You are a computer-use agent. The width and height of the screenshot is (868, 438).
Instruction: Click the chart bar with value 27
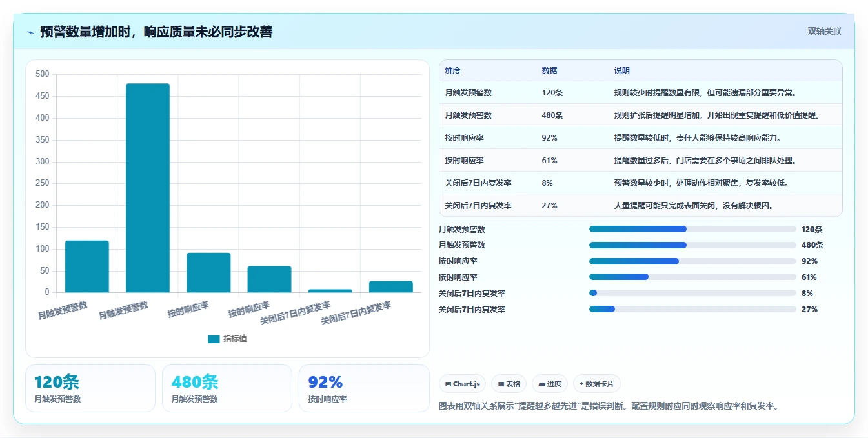[x=391, y=286]
